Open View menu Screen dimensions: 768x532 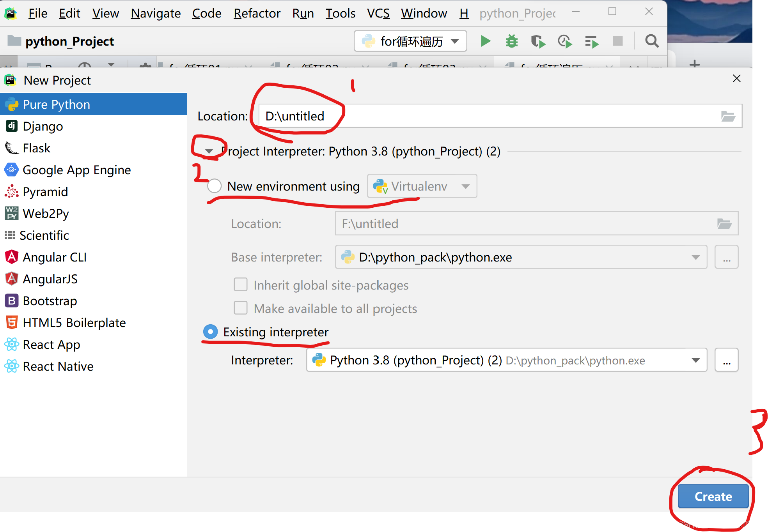tap(105, 13)
